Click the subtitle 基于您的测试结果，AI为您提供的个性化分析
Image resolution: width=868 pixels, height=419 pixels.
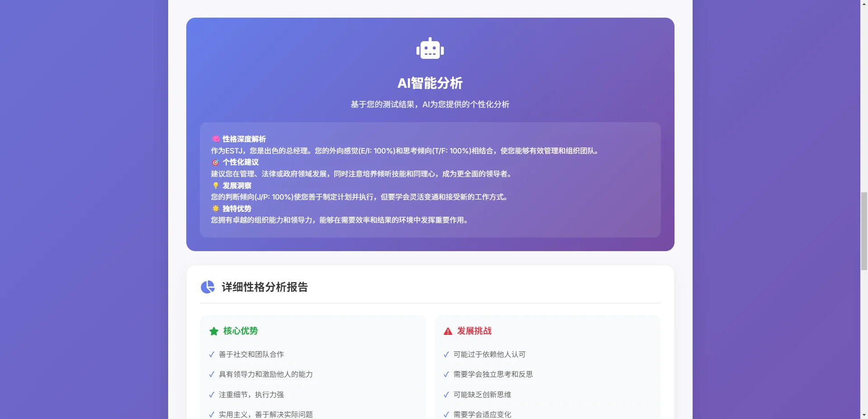[430, 105]
